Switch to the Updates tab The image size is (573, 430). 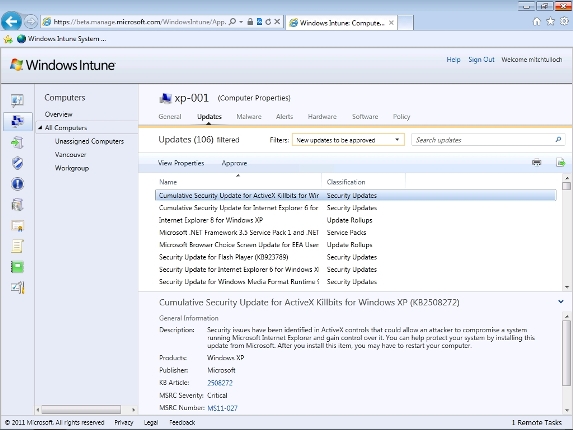(209, 117)
